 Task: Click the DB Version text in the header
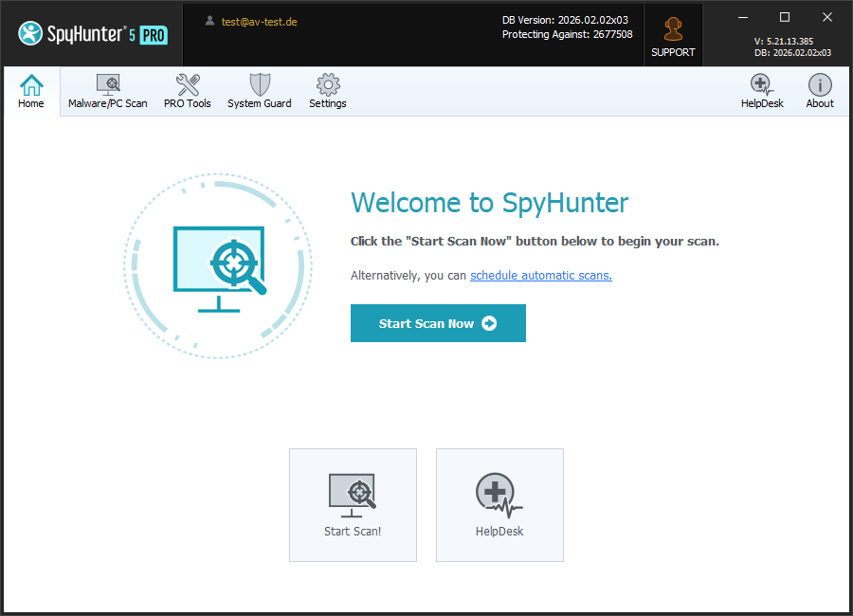tap(567, 20)
